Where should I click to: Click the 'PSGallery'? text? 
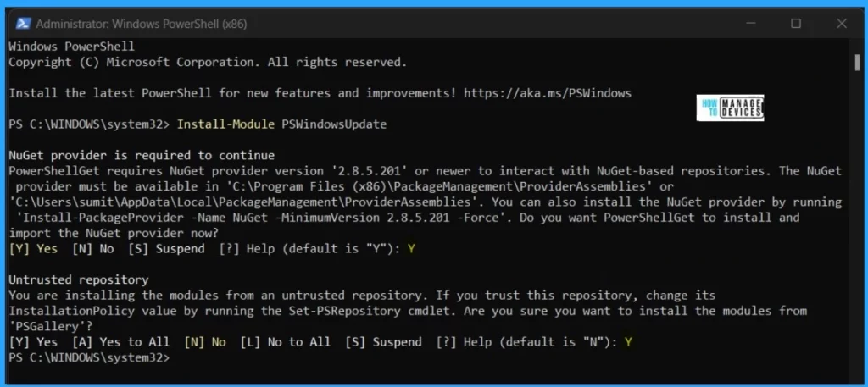[51, 326]
